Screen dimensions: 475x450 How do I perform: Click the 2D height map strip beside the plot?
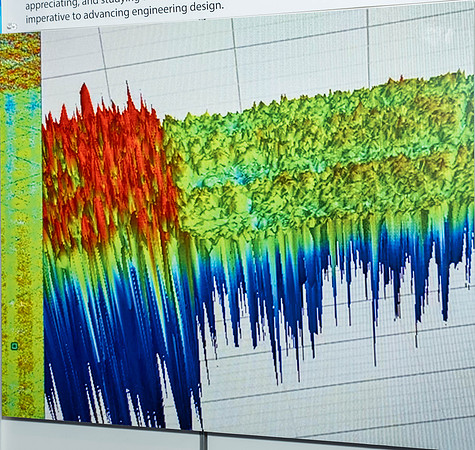(21, 225)
